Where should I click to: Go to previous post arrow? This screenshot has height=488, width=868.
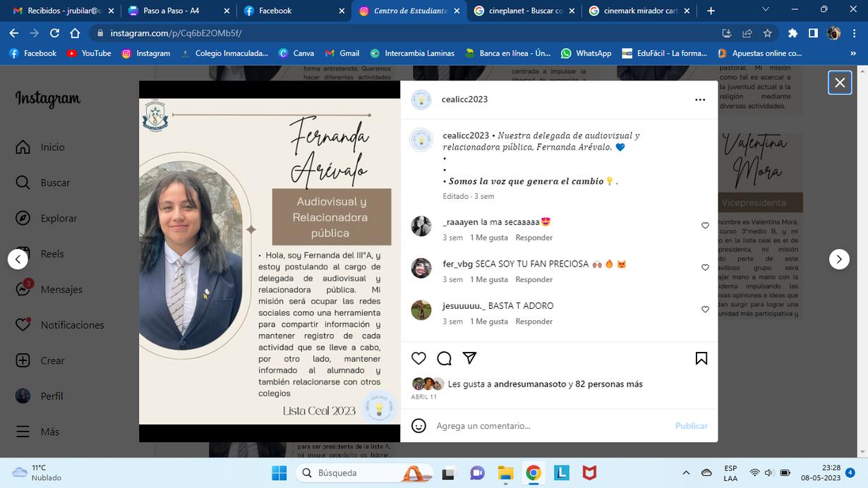pos(18,259)
